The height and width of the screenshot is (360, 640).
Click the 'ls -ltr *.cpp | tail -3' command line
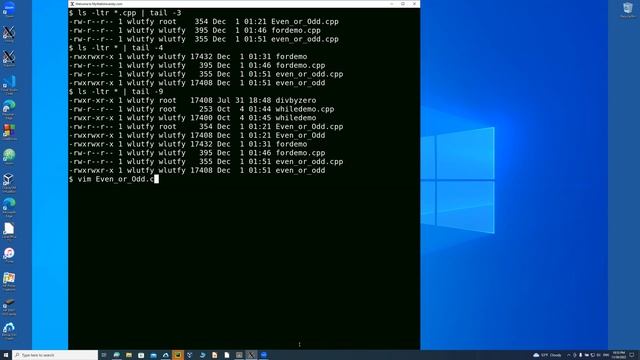coord(125,13)
